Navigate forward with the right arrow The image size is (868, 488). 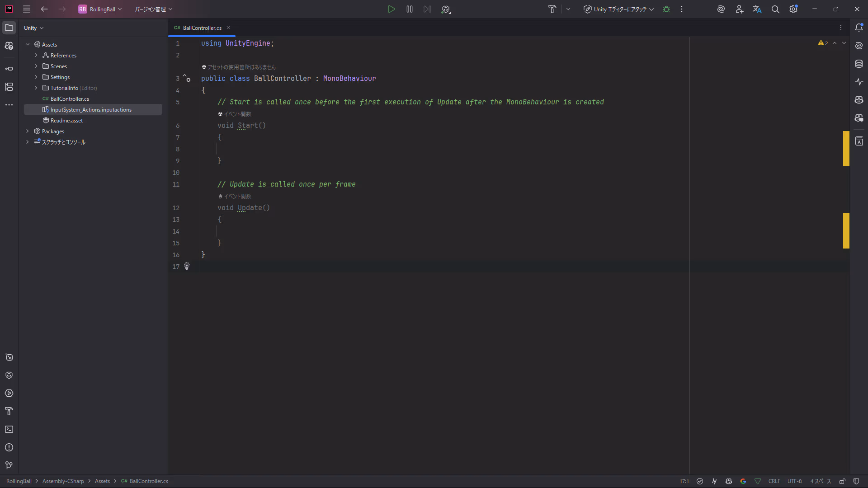[x=62, y=9]
